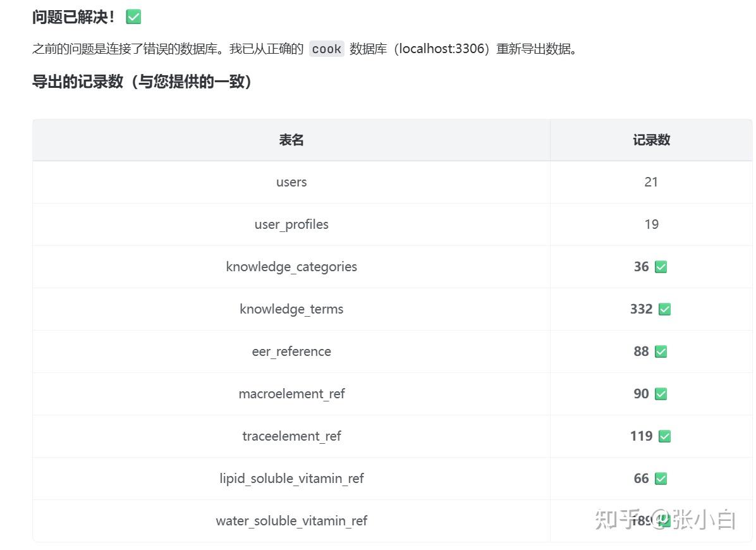Image resolution: width=756 pixels, height=550 pixels.
Task: Click the knowledge_categories row label
Action: pyautogui.click(x=291, y=267)
